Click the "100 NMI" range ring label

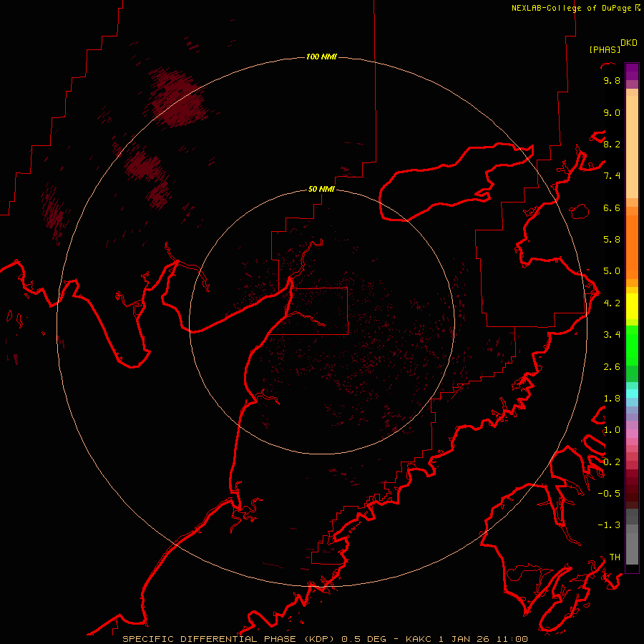[321, 57]
